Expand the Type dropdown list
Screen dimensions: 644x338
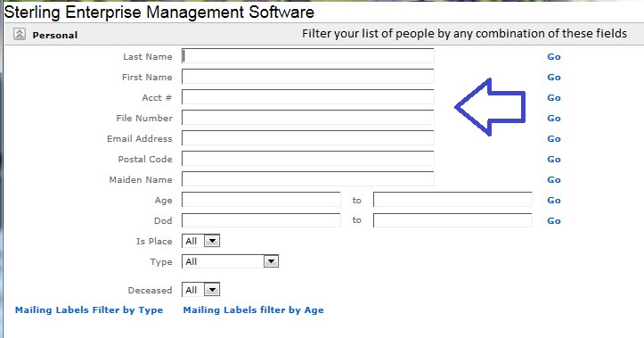(x=231, y=261)
